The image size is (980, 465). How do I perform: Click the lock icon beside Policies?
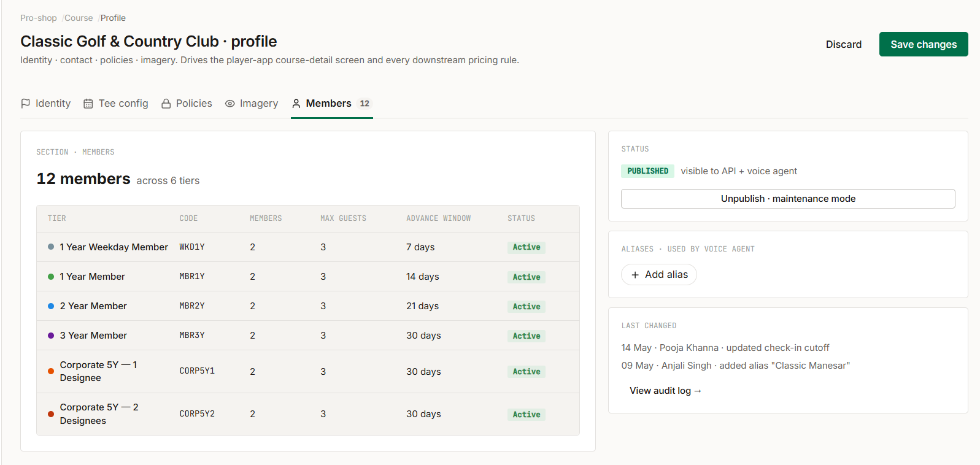pos(166,104)
